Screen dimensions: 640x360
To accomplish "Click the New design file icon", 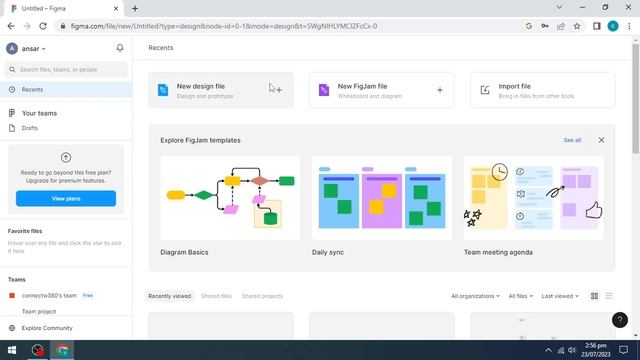I will pyautogui.click(x=163, y=90).
